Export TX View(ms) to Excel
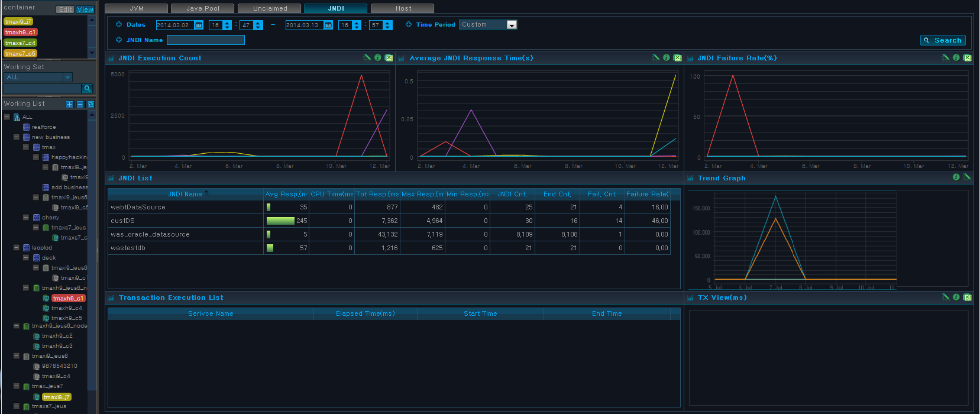Image resolution: width=980 pixels, height=414 pixels. coord(967,297)
